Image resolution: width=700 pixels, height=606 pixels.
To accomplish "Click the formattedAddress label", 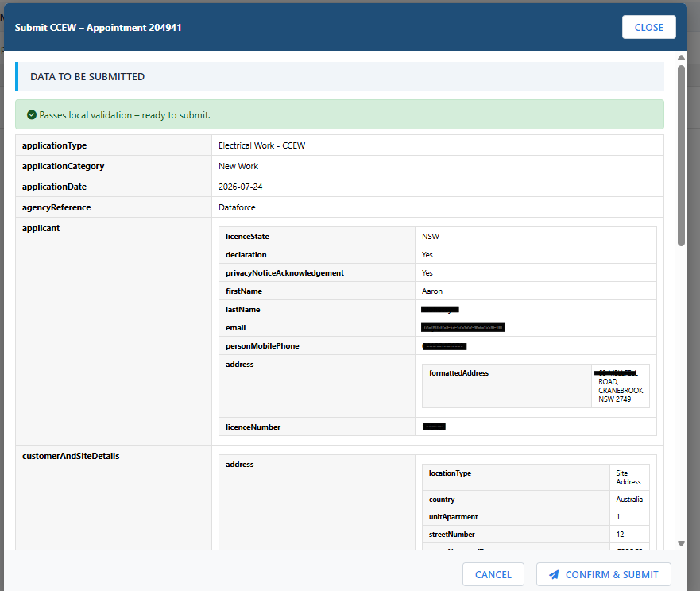I will click(459, 373).
